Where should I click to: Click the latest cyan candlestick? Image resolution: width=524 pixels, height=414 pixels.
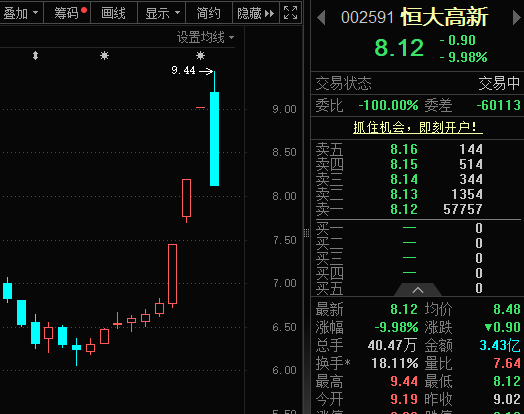click(214, 139)
